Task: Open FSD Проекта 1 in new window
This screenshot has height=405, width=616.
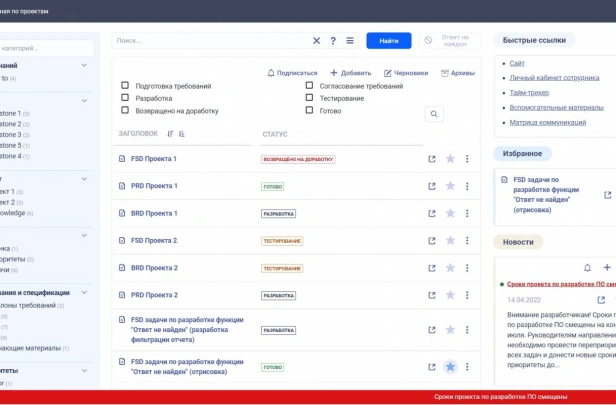Action: (x=432, y=159)
